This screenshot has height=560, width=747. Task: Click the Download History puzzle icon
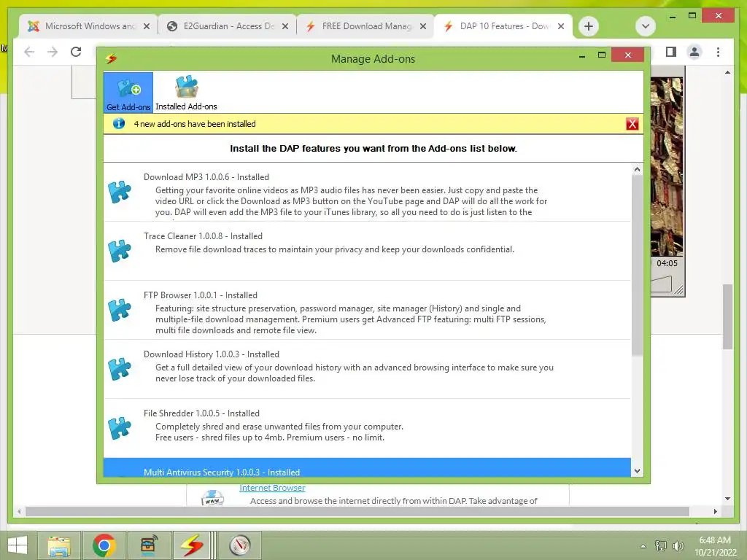pyautogui.click(x=119, y=369)
